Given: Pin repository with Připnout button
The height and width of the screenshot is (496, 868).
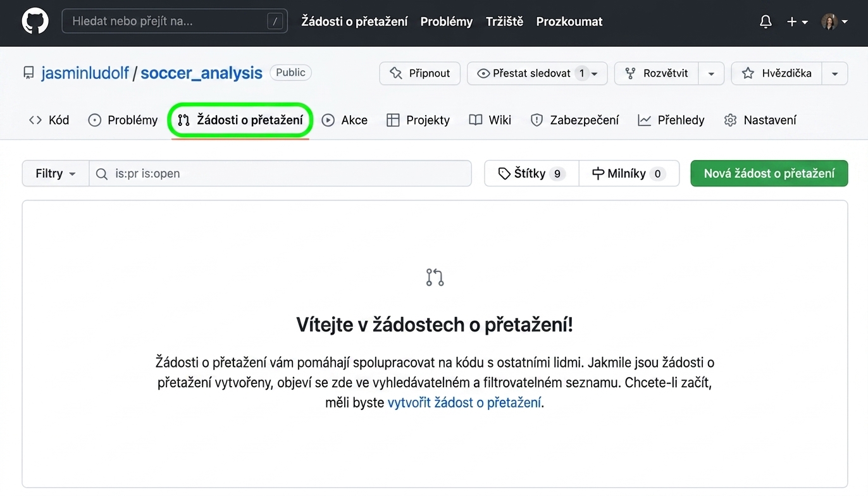Looking at the screenshot, I should 419,73.
